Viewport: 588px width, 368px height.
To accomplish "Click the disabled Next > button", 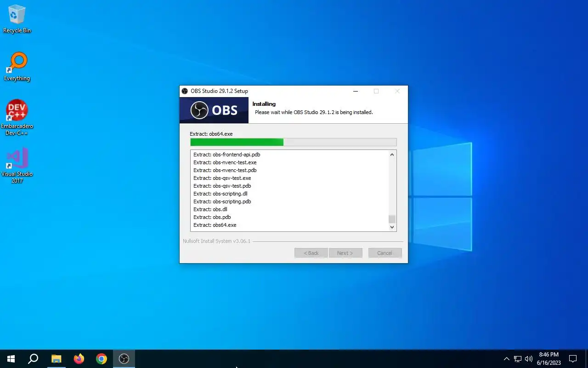I will coord(345,253).
